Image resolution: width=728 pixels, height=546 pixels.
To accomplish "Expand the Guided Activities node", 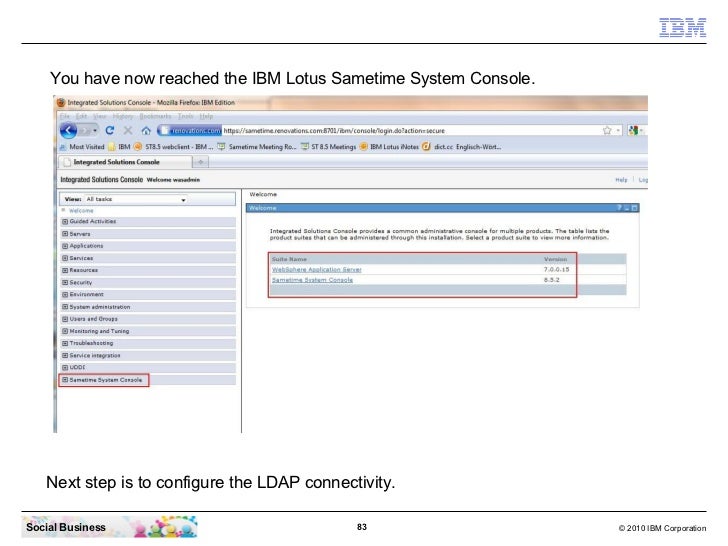I will 65,221.
